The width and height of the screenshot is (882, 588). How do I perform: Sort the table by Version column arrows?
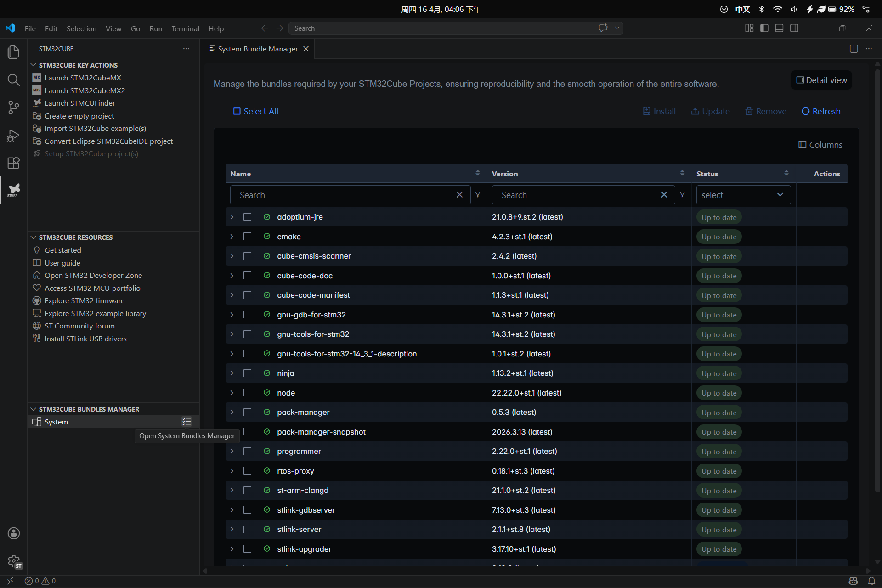(x=682, y=173)
